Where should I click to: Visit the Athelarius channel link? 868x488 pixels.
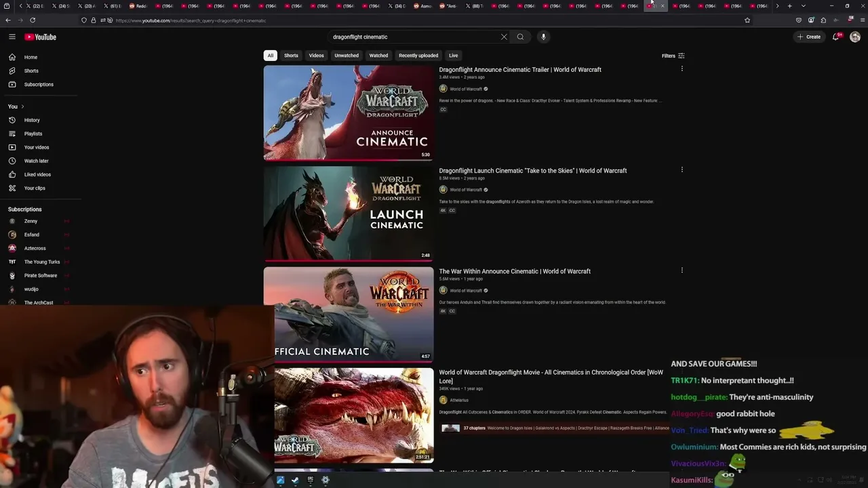point(459,400)
